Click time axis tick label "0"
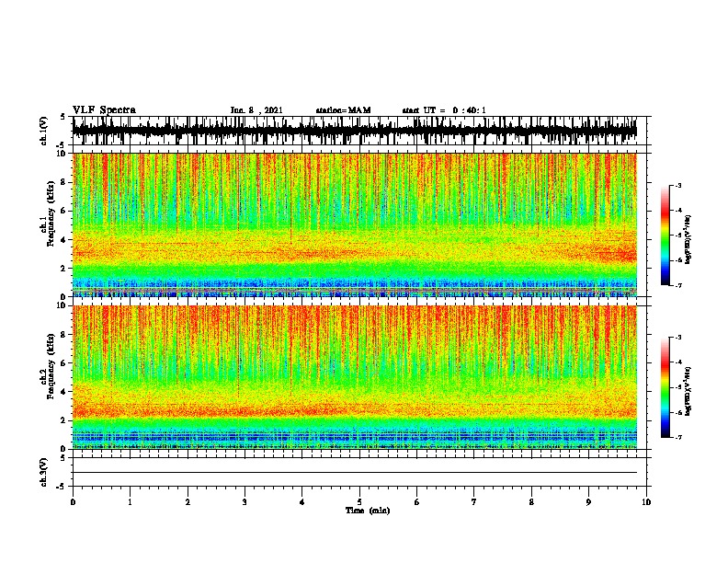This screenshot has height=563, width=728. (73, 502)
